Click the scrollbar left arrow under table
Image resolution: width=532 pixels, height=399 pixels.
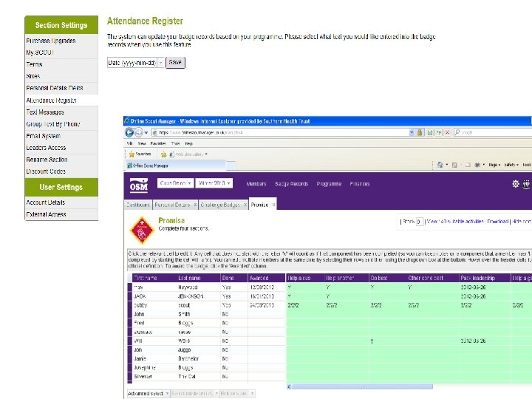pos(289,386)
